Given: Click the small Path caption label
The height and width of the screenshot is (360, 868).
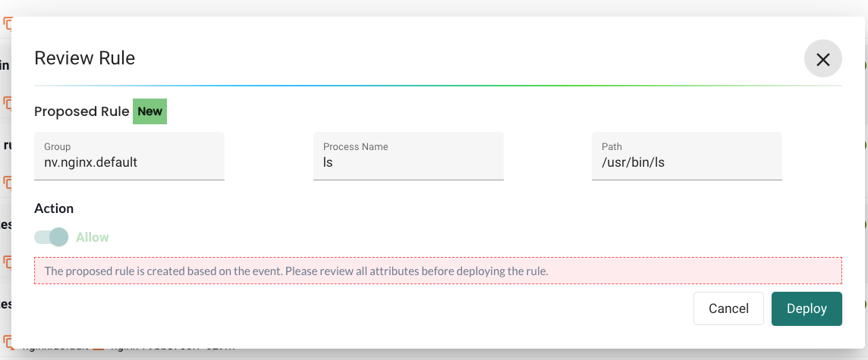Looking at the screenshot, I should [612, 147].
